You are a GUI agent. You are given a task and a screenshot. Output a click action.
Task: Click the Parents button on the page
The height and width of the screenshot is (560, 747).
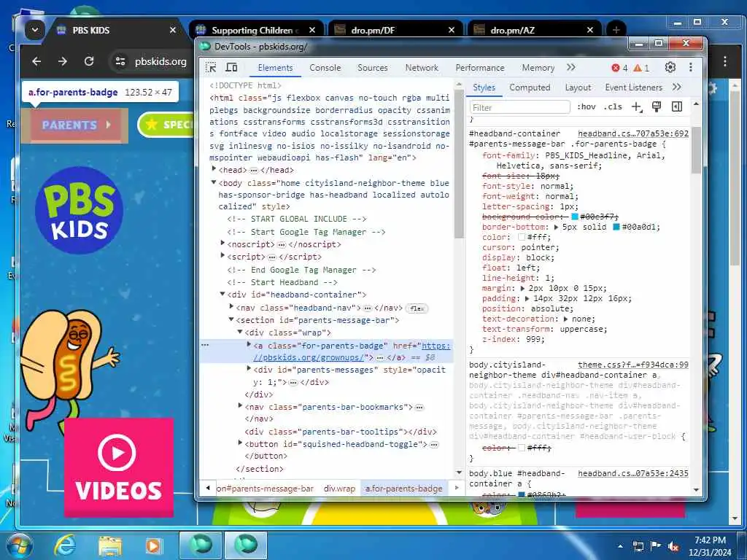coord(74,125)
